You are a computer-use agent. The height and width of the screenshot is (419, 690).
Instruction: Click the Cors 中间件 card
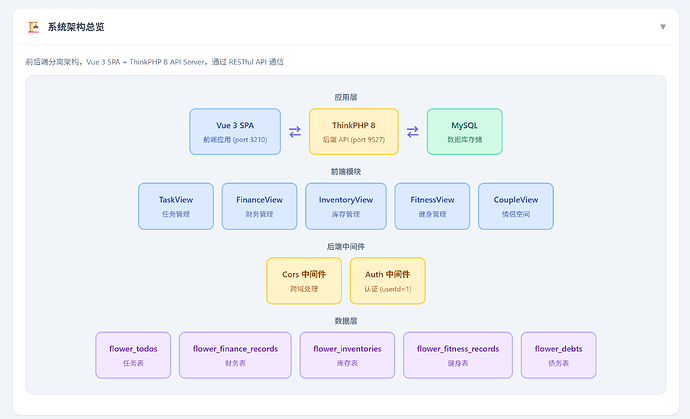tap(304, 281)
